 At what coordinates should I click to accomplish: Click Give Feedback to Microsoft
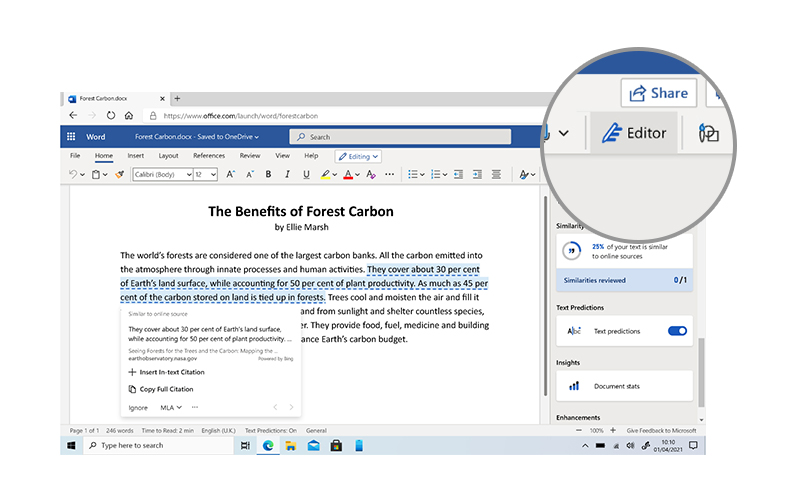(661, 431)
